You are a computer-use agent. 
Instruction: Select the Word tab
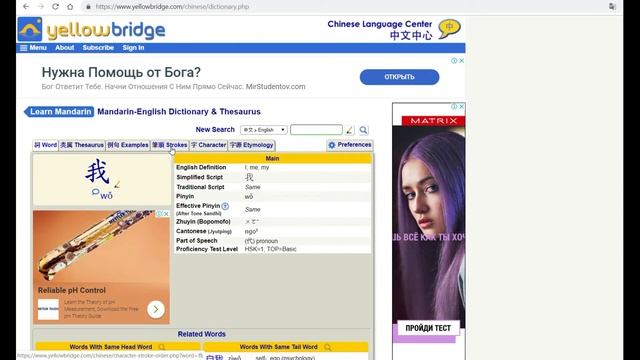click(x=46, y=145)
